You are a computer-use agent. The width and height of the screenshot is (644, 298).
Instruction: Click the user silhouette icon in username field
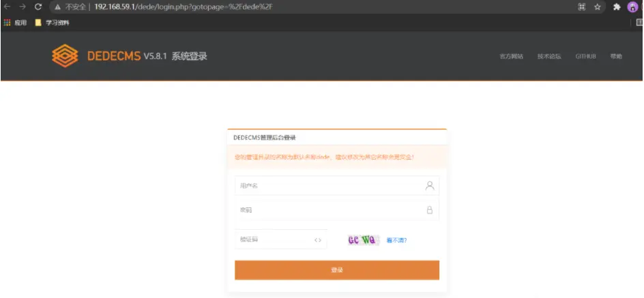430,185
